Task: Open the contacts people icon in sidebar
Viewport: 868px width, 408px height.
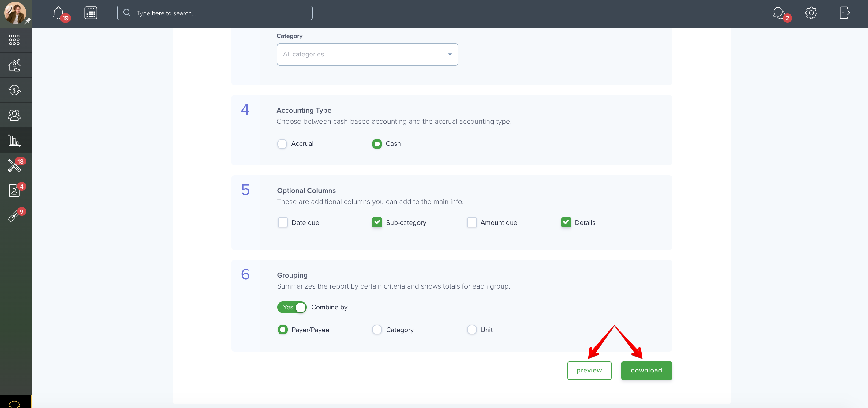Action: pos(14,115)
